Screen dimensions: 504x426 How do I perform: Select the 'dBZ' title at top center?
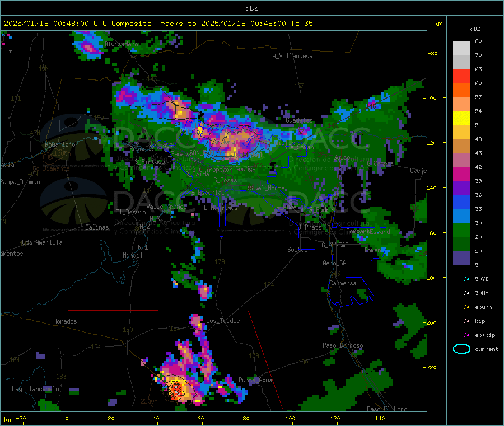pyautogui.click(x=251, y=8)
